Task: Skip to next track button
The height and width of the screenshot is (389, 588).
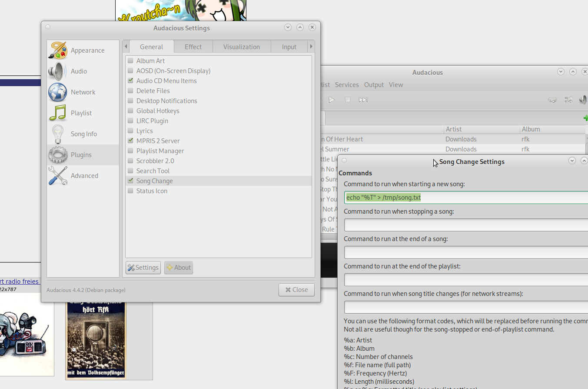Action: pos(363,100)
